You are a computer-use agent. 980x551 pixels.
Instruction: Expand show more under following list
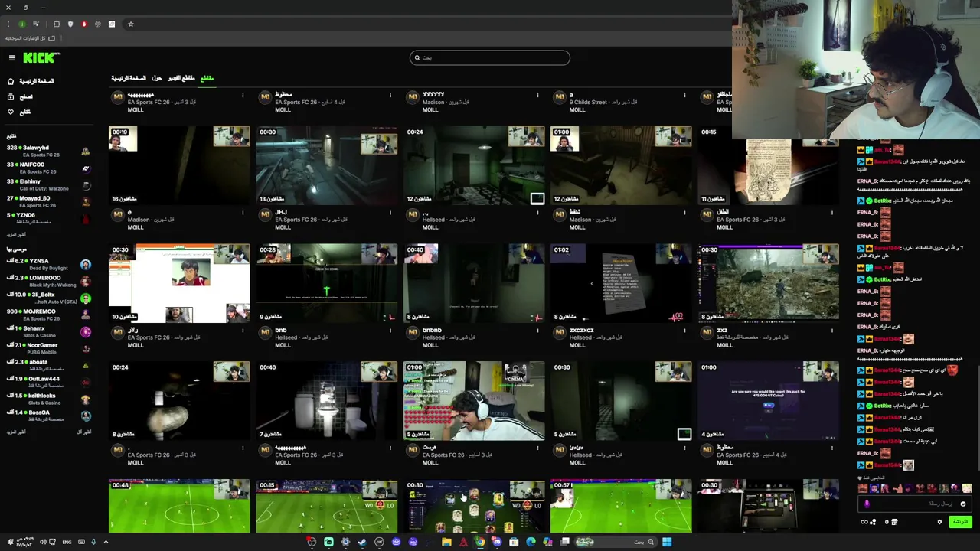tap(16, 235)
